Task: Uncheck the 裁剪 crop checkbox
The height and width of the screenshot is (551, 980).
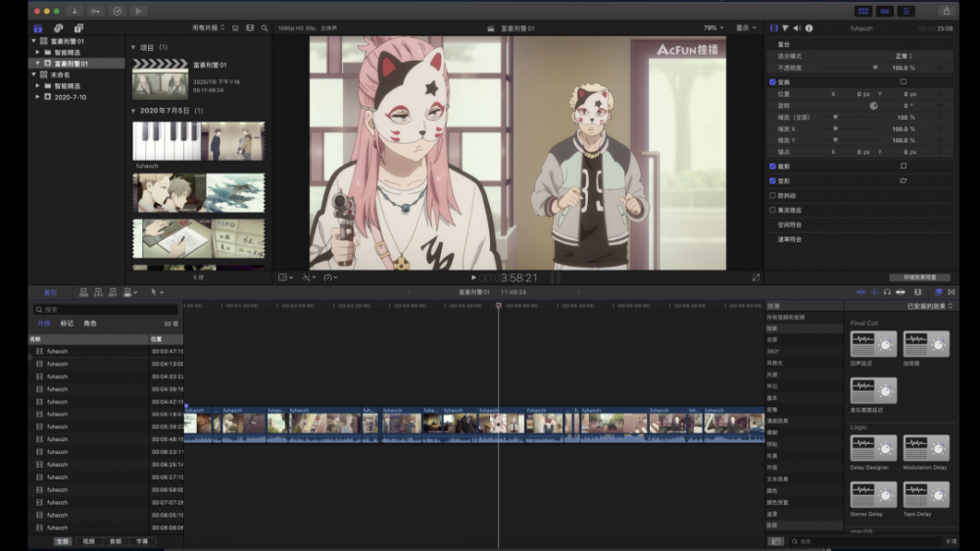Action: pyautogui.click(x=772, y=167)
